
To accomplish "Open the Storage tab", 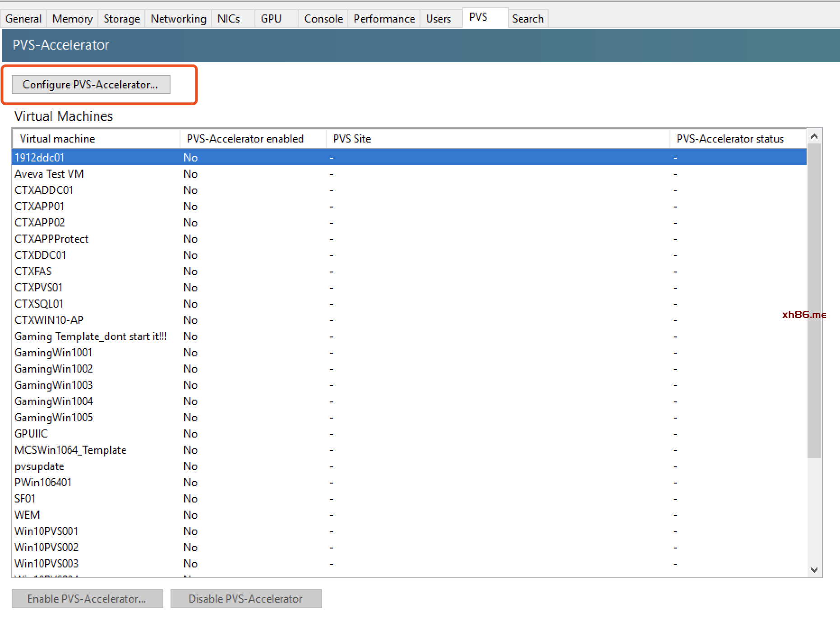I will tap(121, 19).
